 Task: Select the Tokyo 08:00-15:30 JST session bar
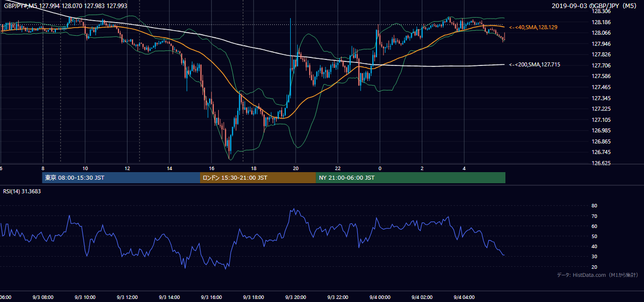pyautogui.click(x=121, y=178)
